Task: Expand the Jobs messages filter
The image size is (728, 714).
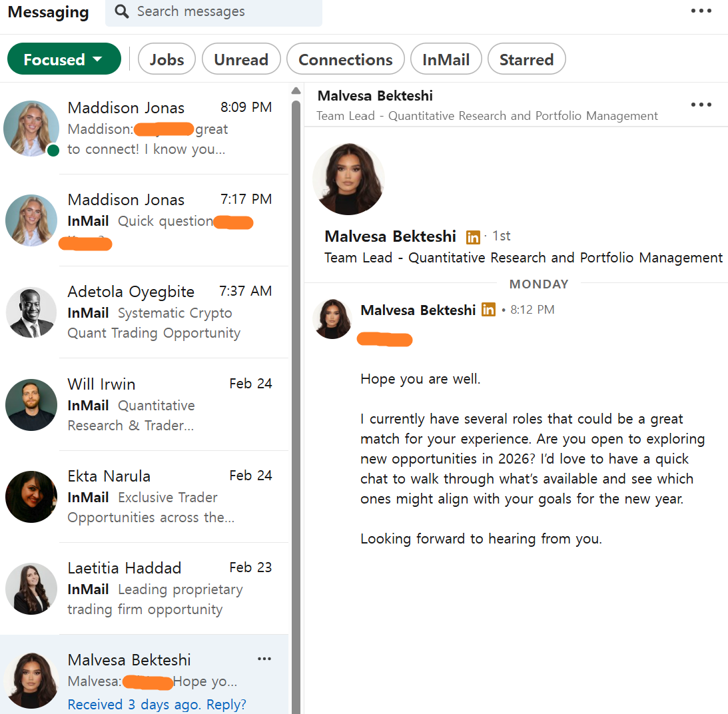Action: [167, 59]
